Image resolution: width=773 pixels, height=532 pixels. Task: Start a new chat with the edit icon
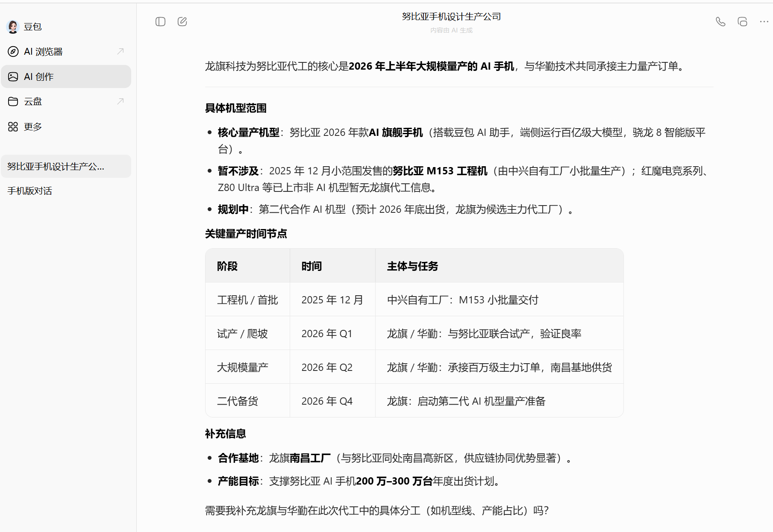tap(182, 22)
